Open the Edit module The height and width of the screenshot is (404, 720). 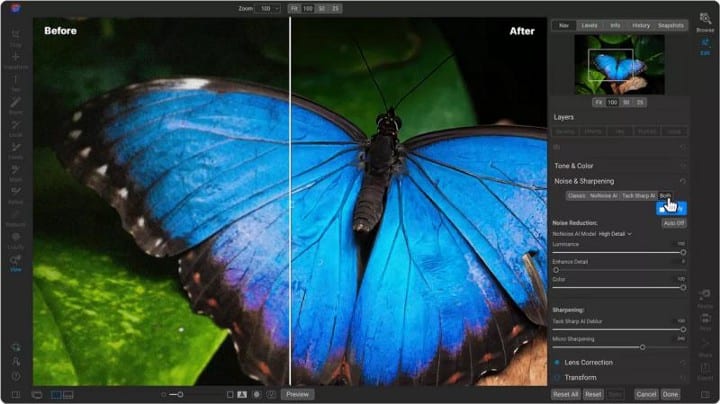tap(705, 46)
